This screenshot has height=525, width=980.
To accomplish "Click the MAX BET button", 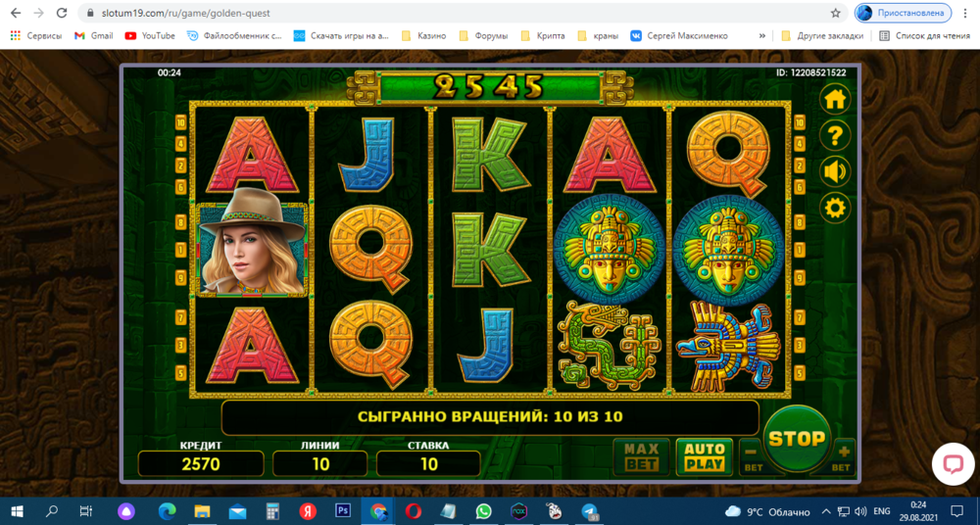I will [642, 455].
